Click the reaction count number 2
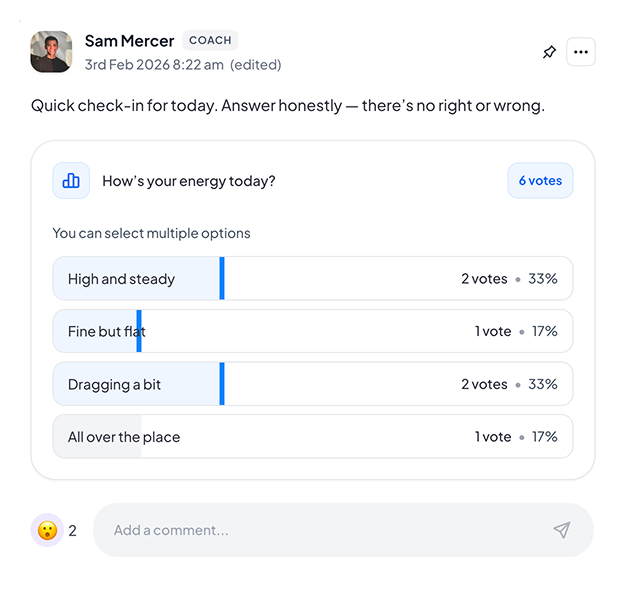This screenshot has height=590, width=626. tap(73, 530)
